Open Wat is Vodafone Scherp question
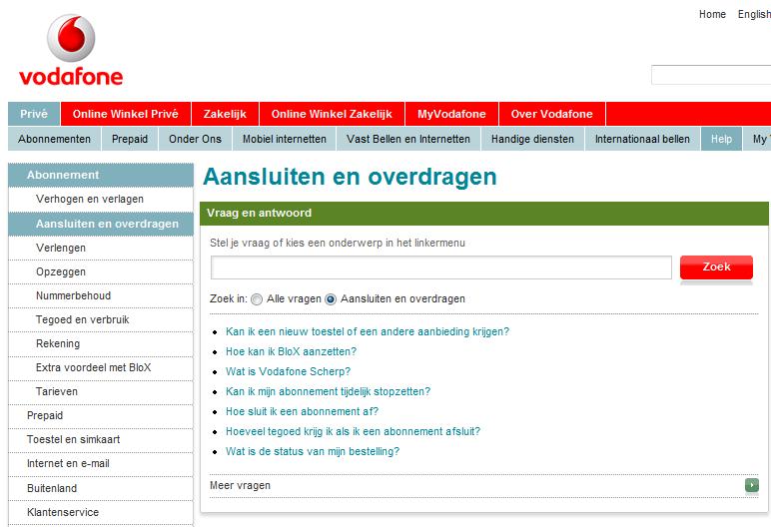Image resolution: width=771 pixels, height=532 pixels. click(x=289, y=372)
